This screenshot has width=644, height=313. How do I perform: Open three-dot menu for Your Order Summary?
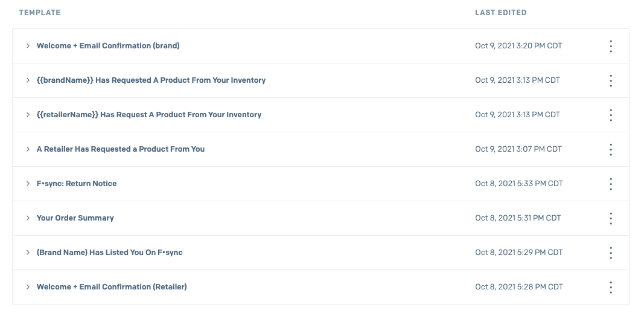click(x=611, y=218)
